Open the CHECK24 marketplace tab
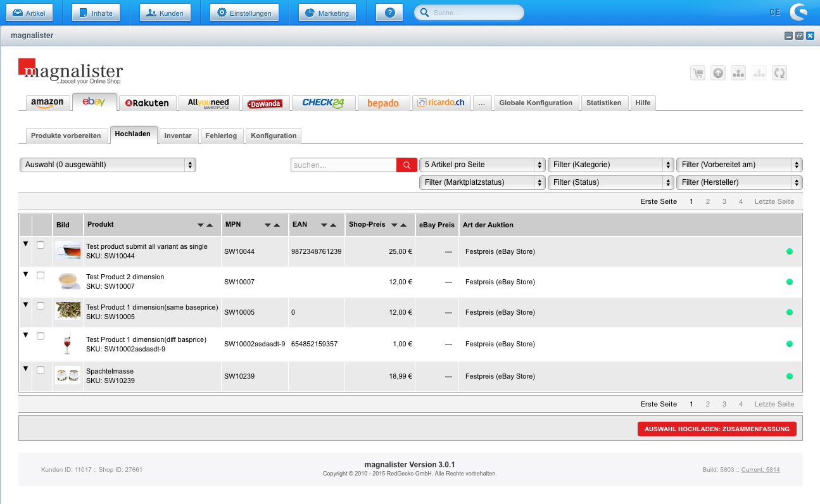The height and width of the screenshot is (504, 820). coord(324,103)
